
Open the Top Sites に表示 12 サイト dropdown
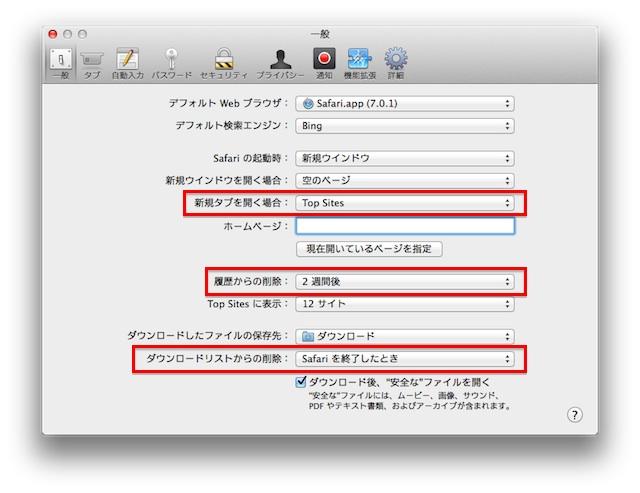(x=405, y=304)
